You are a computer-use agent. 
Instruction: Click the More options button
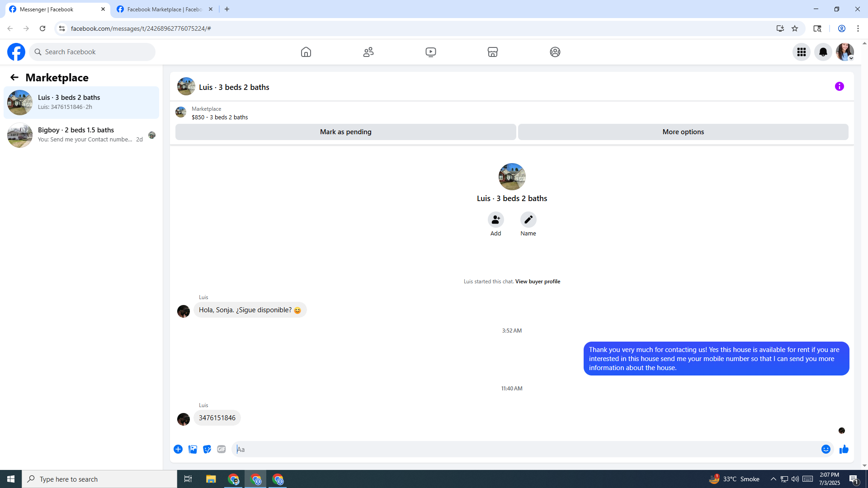[x=683, y=132]
